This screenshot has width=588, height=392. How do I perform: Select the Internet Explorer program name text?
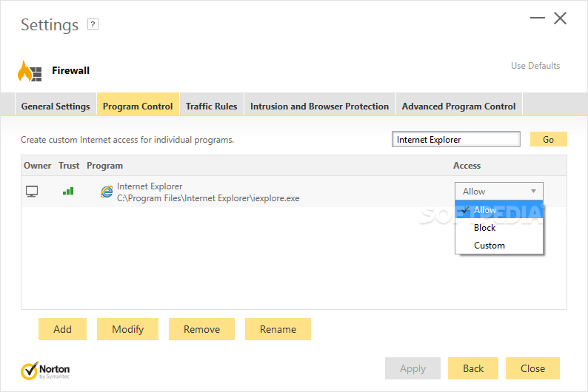[150, 186]
